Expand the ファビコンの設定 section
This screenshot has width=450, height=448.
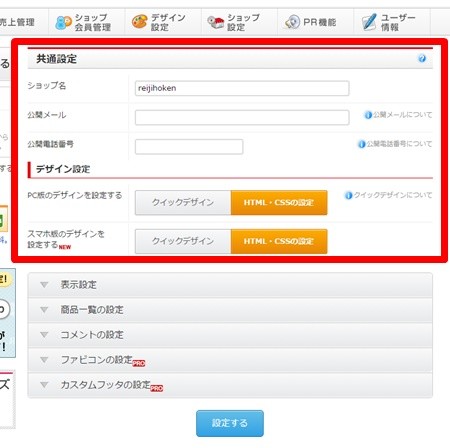click(230, 360)
